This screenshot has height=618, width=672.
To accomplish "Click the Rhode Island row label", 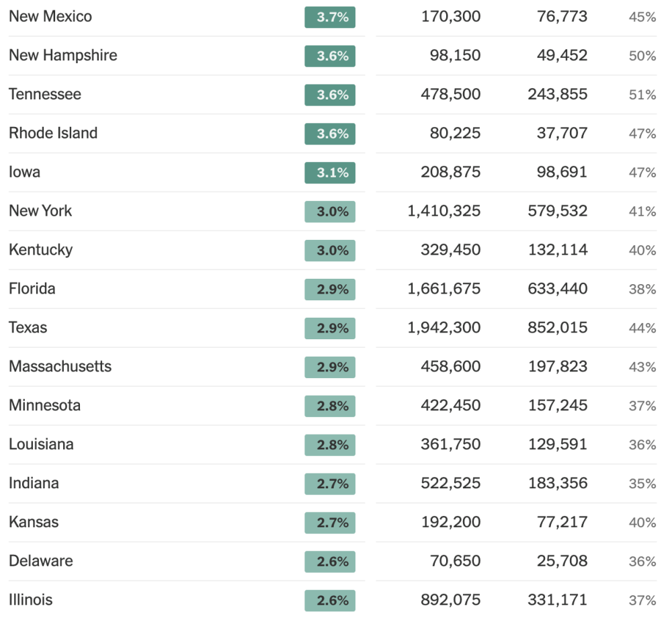I will click(53, 133).
